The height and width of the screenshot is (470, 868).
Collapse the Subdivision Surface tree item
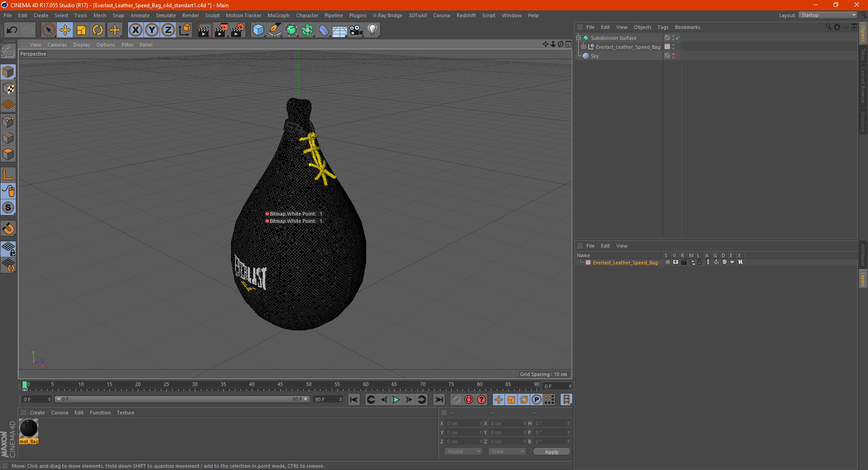click(x=579, y=38)
